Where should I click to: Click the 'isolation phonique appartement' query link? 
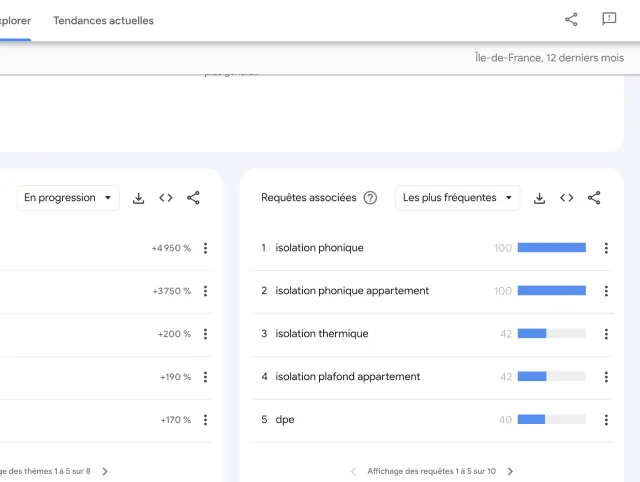coord(352,291)
